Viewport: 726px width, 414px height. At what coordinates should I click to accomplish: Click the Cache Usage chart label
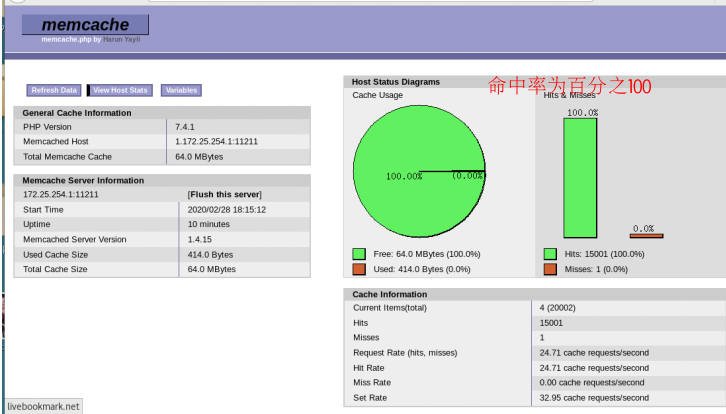377,95
